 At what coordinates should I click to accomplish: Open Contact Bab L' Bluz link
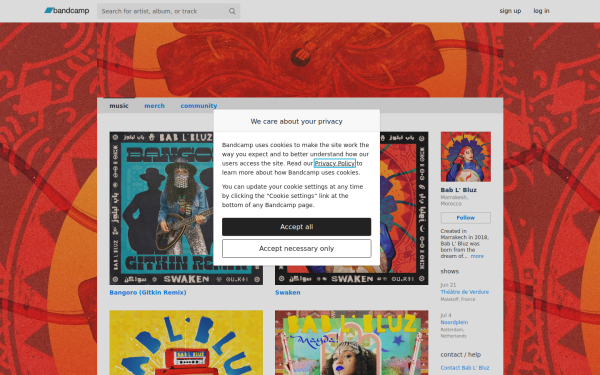465,368
